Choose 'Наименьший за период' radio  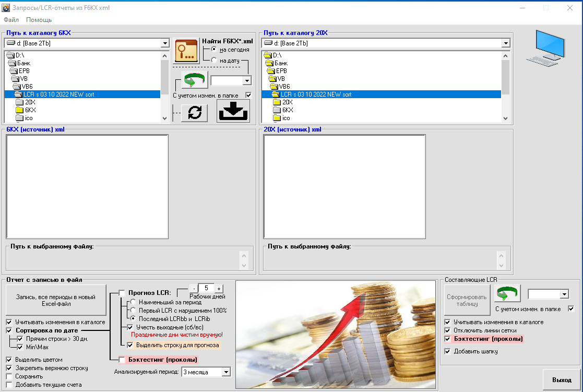tap(133, 302)
